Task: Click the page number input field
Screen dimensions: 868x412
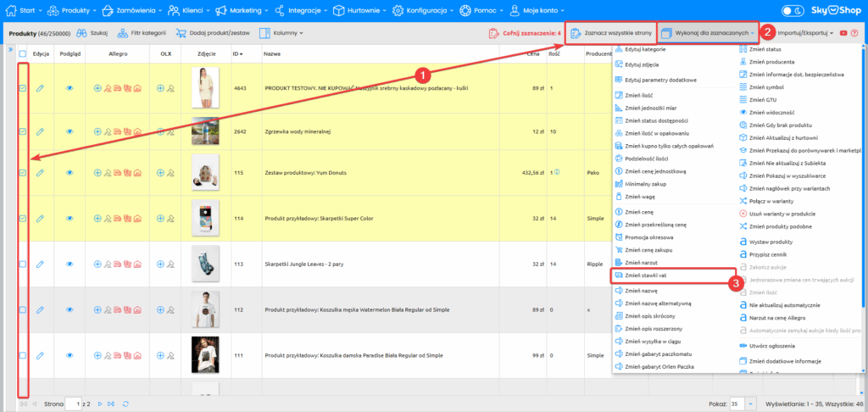Action: click(x=75, y=404)
